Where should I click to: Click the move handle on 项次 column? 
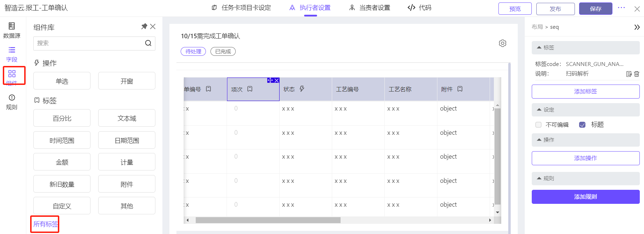(270, 80)
